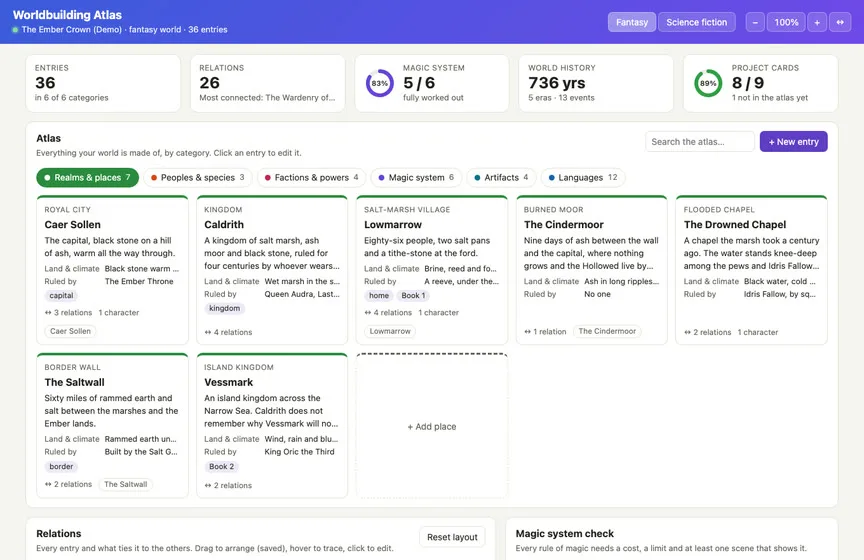Image resolution: width=864 pixels, height=560 pixels.
Task: Click the relations icon on Caer Sollen card
Action: 48,313
